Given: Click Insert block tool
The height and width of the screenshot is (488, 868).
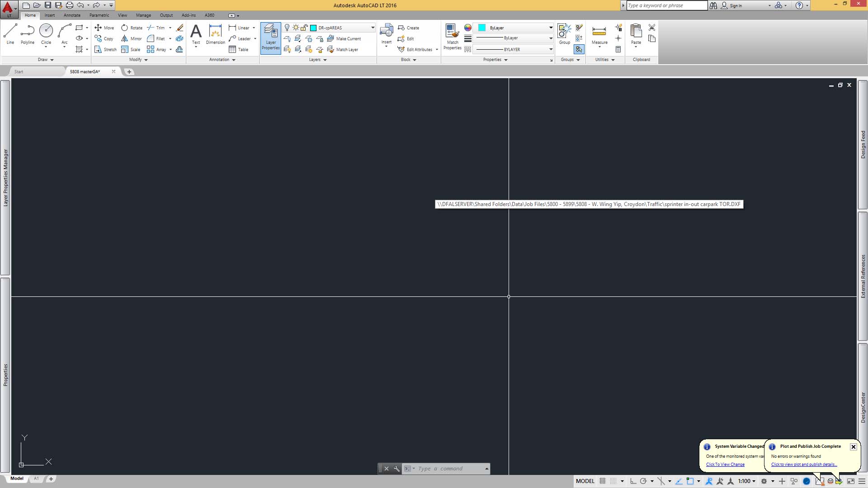Looking at the screenshot, I should click(386, 35).
